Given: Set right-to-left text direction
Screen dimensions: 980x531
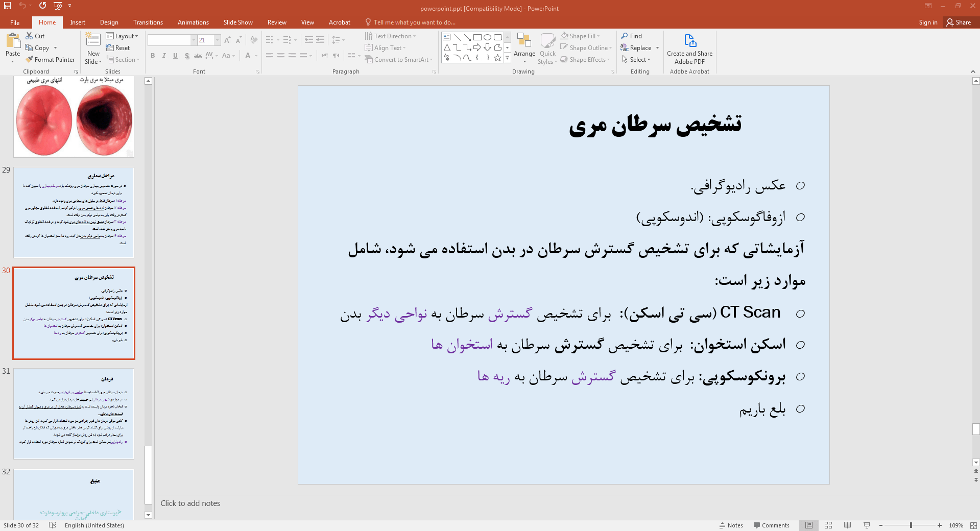Looking at the screenshot, I should tap(336, 56).
